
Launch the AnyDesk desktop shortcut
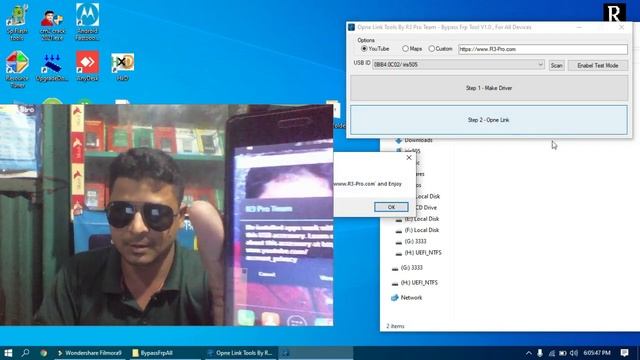[87, 66]
